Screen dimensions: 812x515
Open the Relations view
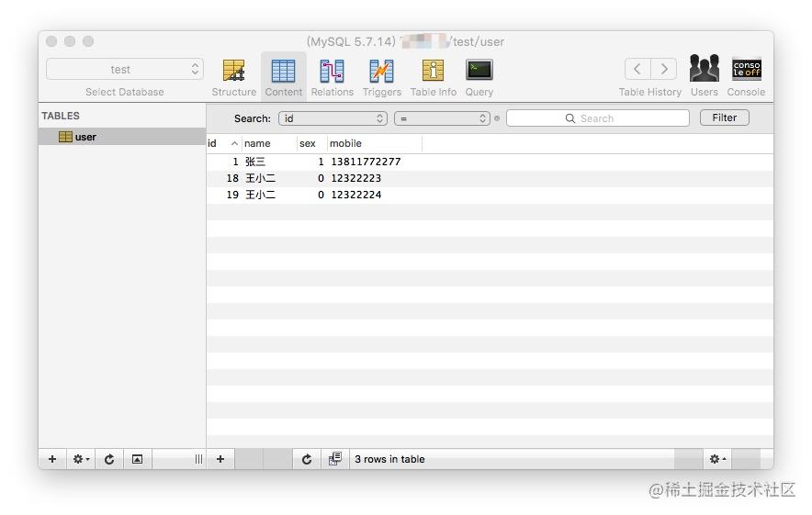tap(332, 77)
